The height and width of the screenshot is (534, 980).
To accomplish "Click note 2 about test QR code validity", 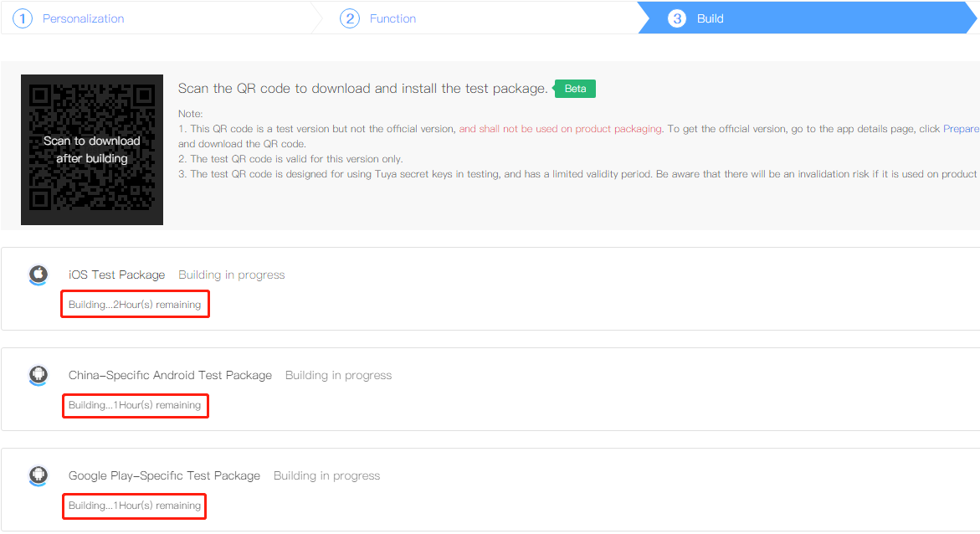I will point(290,159).
